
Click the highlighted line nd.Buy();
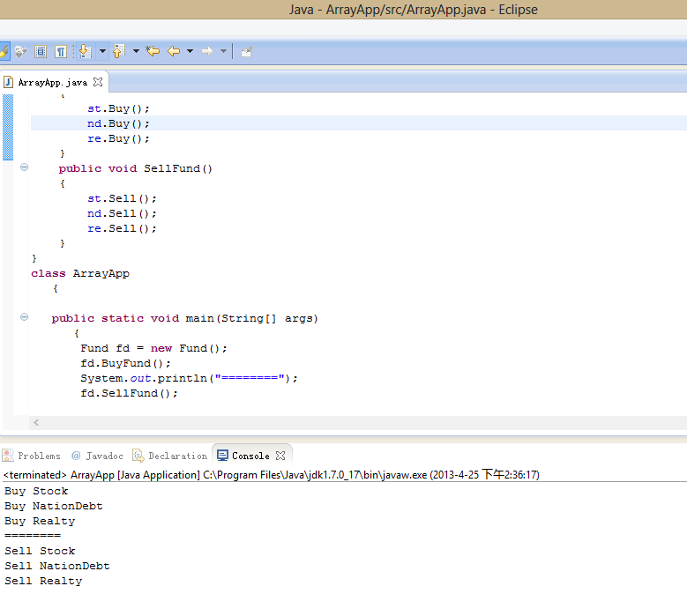click(118, 123)
